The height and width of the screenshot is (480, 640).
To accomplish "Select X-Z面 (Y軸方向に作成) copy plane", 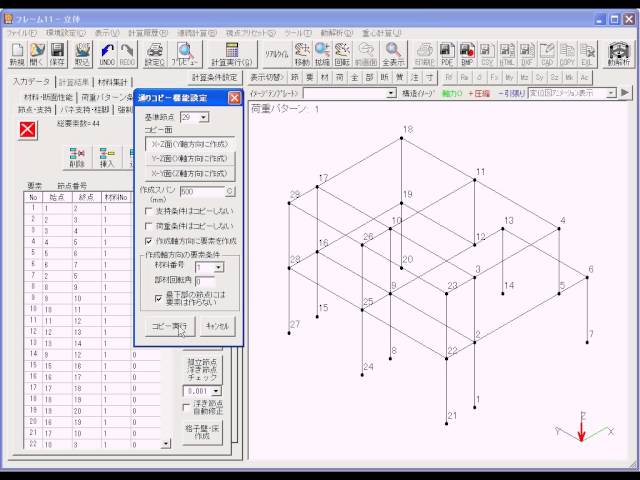I will [x=190, y=144].
